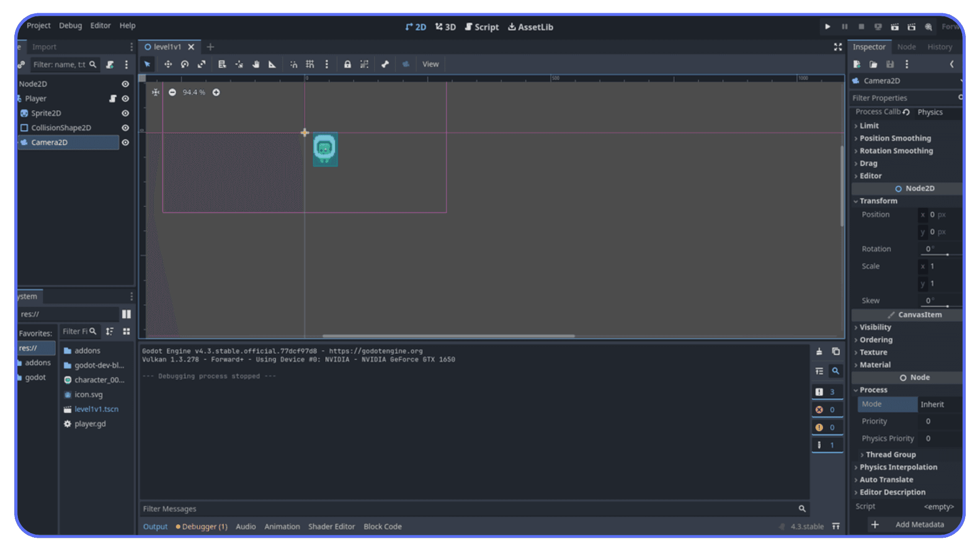Select the Rotate mode tool

185,64
